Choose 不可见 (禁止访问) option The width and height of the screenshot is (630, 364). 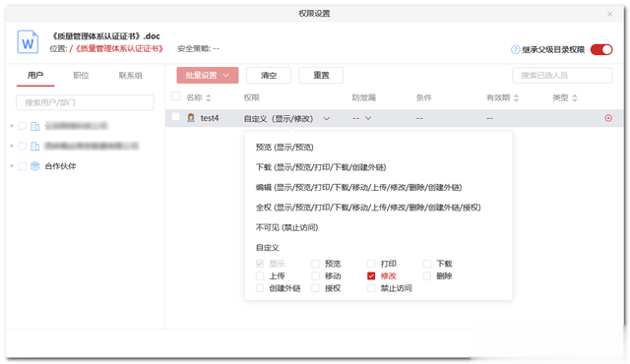[286, 227]
